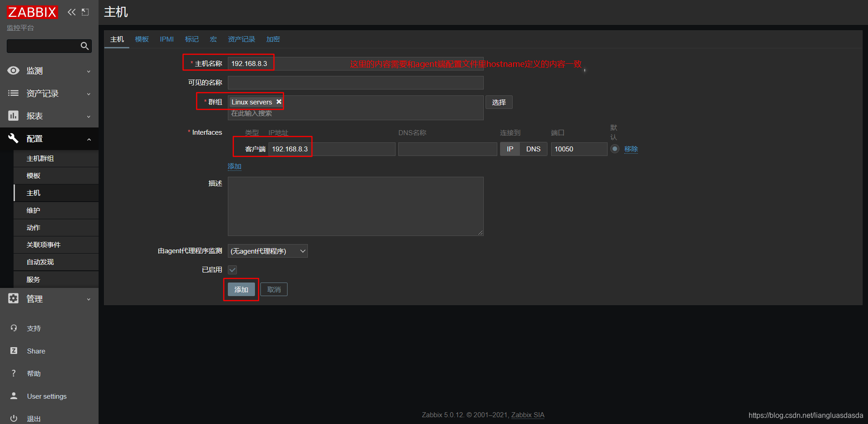
Task: Focus the 可见的名称 input field
Action: (356, 83)
